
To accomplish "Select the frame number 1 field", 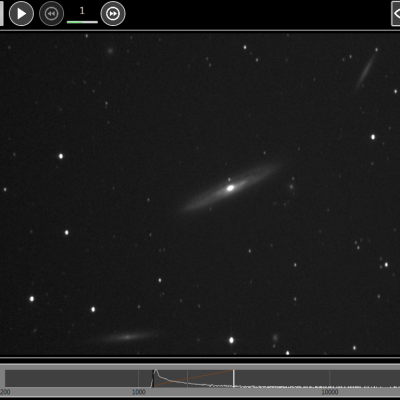I will coord(82,11).
